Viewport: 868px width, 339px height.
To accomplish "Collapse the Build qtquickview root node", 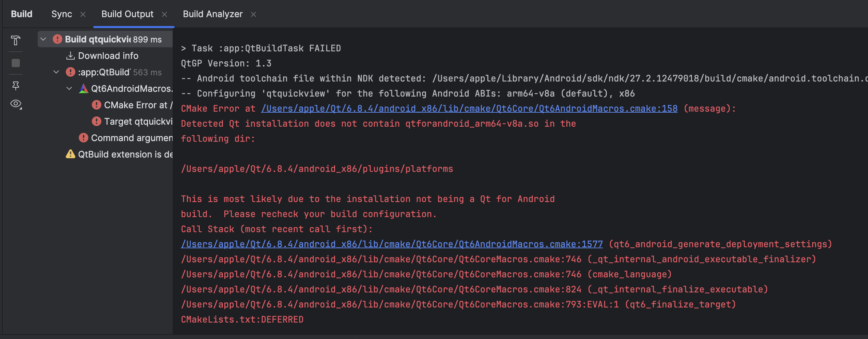I will 43,39.
